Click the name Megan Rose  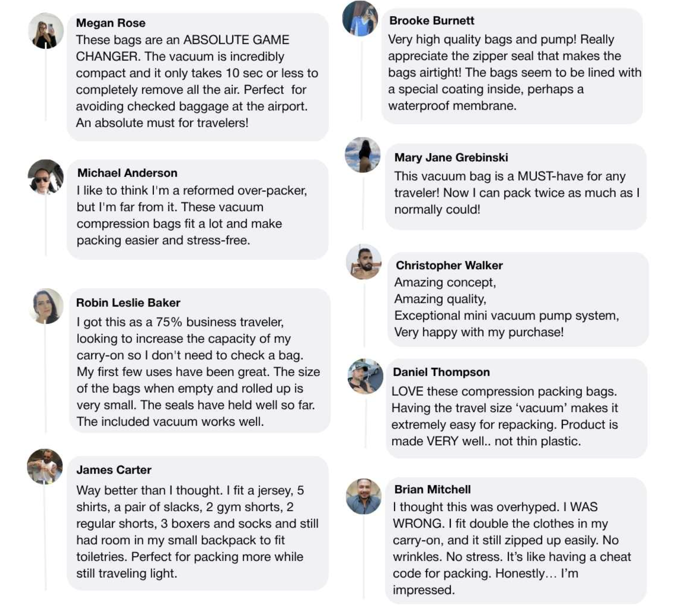111,23
